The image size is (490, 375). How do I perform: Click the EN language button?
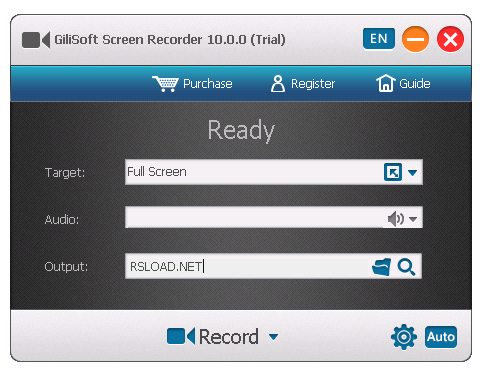coord(379,39)
